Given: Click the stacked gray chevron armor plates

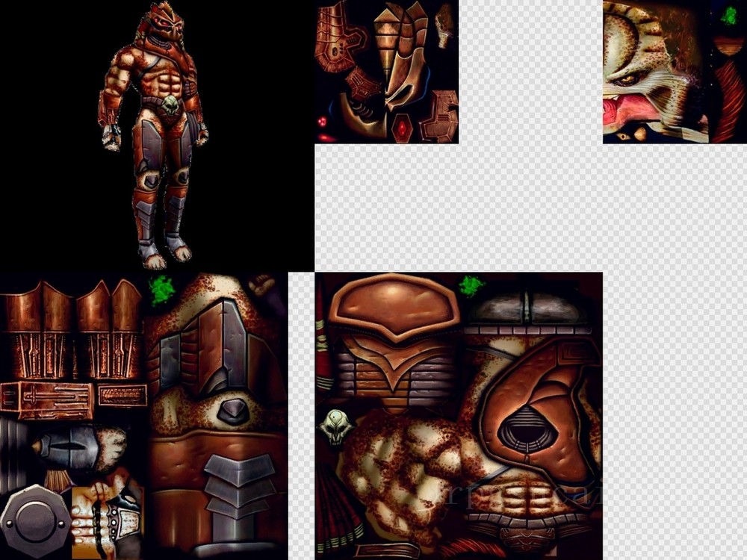Looking at the screenshot, I should pos(230,485).
